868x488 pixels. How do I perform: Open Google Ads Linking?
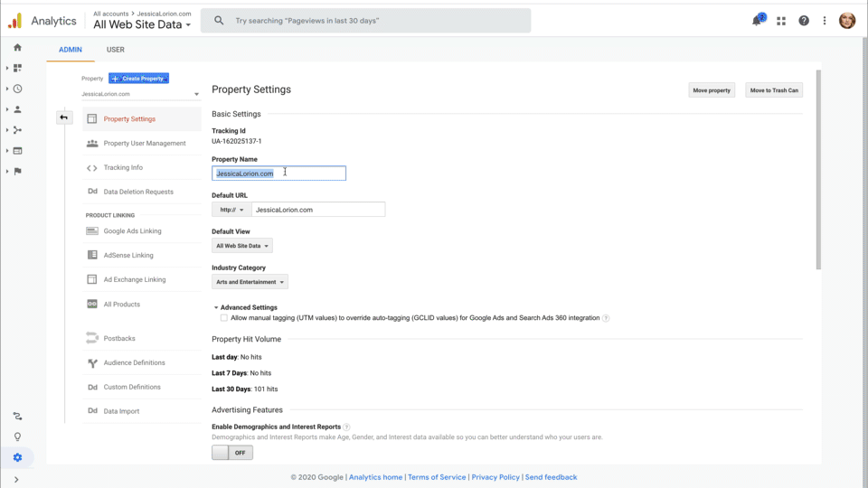(x=142, y=231)
